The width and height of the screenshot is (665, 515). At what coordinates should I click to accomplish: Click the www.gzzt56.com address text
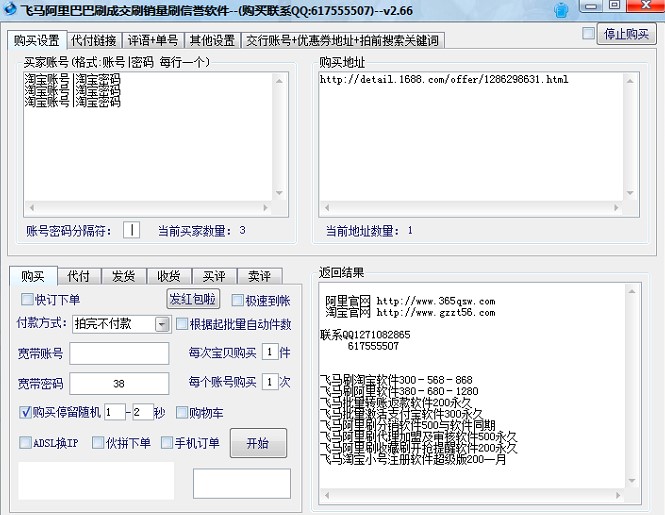click(x=436, y=313)
